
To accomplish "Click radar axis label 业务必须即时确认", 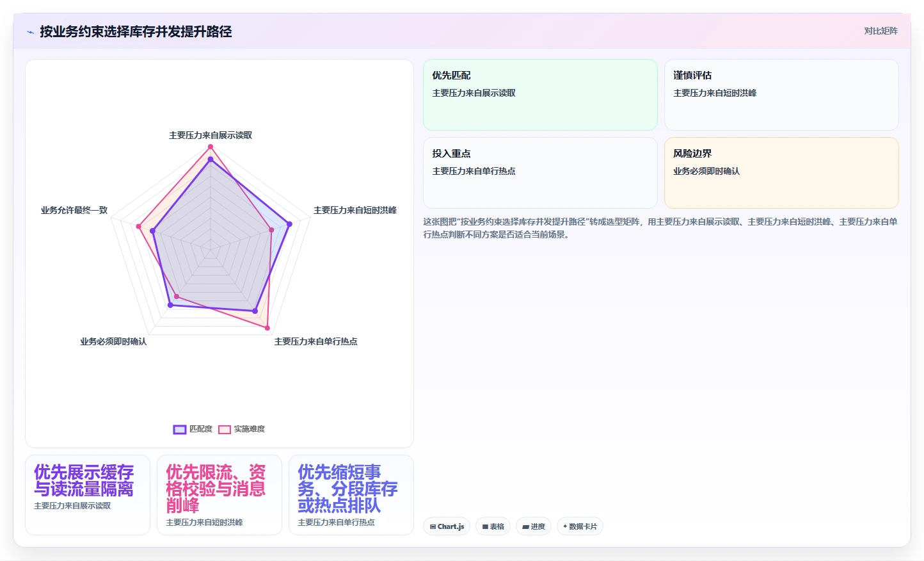I will (x=113, y=341).
